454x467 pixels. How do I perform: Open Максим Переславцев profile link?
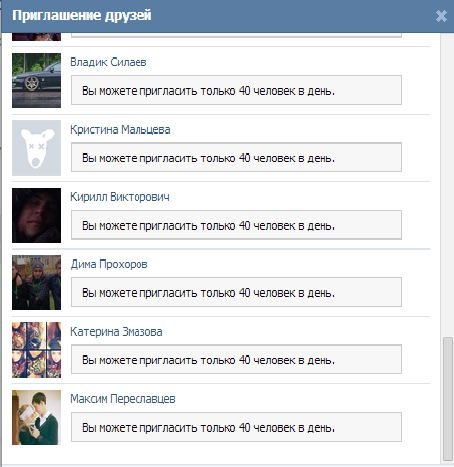click(123, 399)
